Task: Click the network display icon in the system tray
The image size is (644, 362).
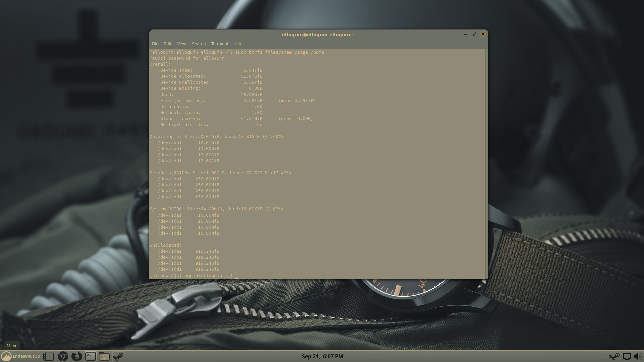Action: coord(627,357)
